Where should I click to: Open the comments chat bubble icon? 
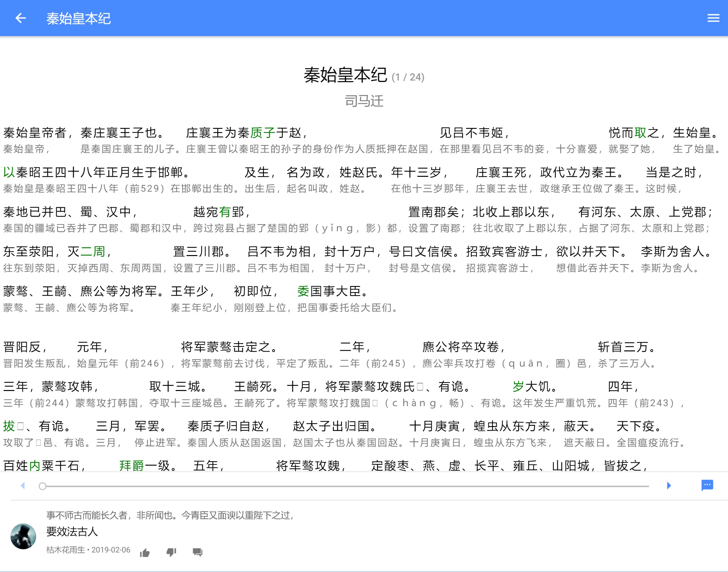pos(707,485)
